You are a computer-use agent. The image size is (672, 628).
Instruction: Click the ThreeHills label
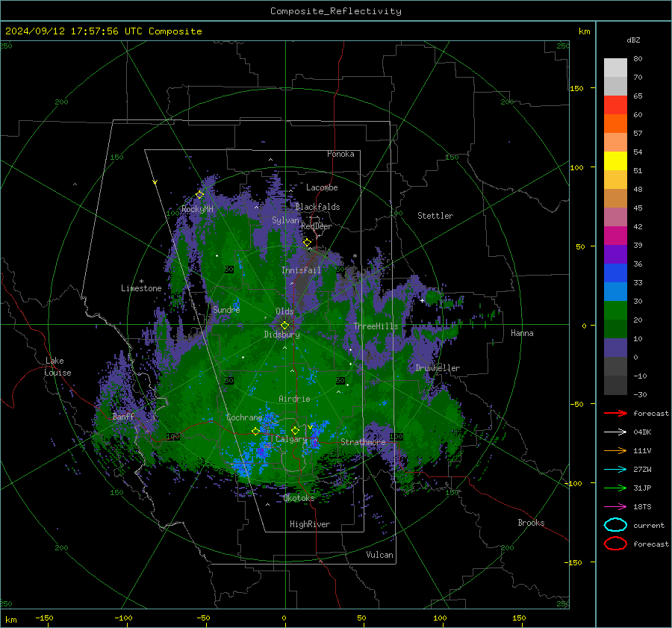tap(376, 326)
